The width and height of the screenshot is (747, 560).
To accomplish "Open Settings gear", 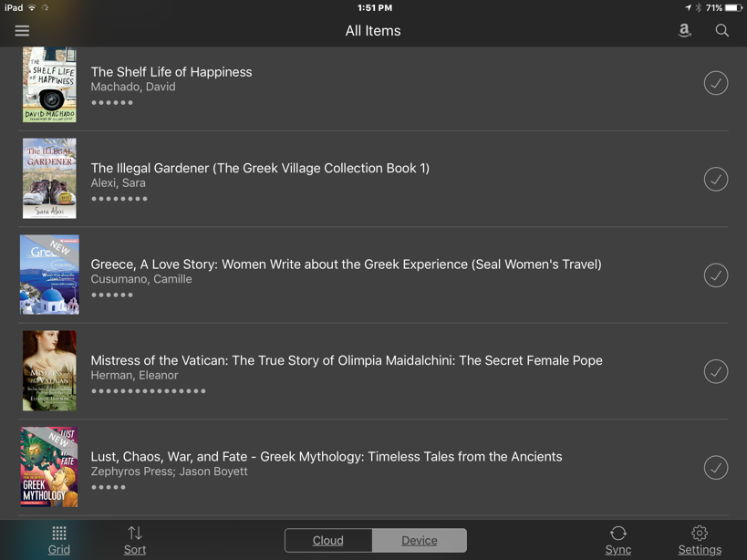I will pos(700,541).
